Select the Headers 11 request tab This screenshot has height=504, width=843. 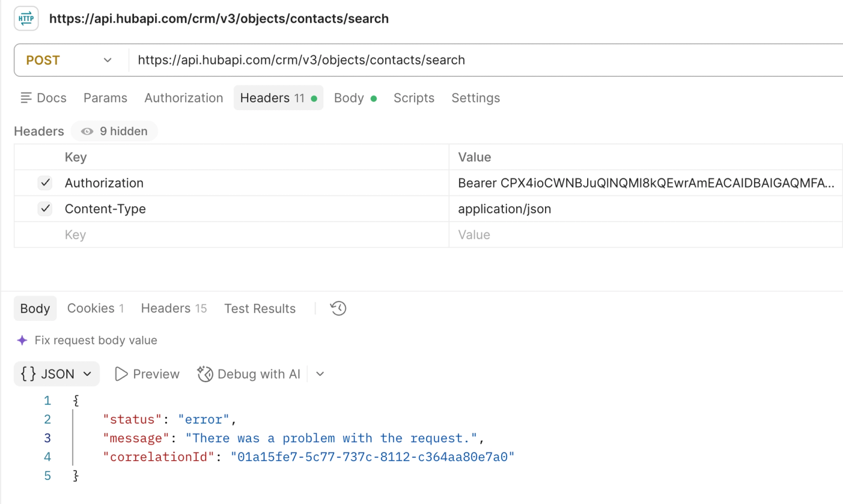(279, 98)
